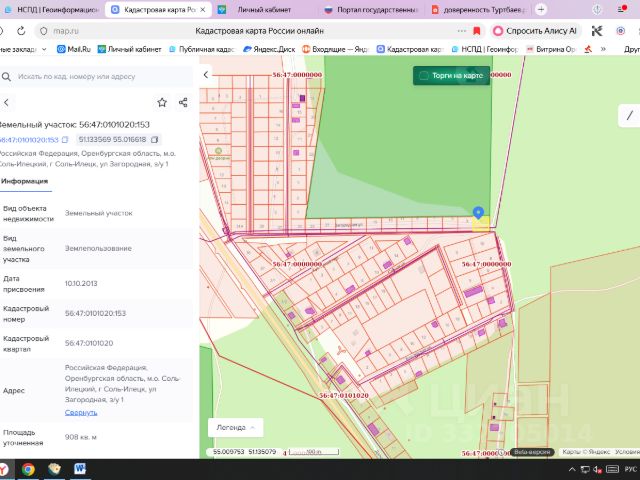The height and width of the screenshot is (480, 640).
Task: Click the quarter value 56:47:0101020
Action: [89, 343]
